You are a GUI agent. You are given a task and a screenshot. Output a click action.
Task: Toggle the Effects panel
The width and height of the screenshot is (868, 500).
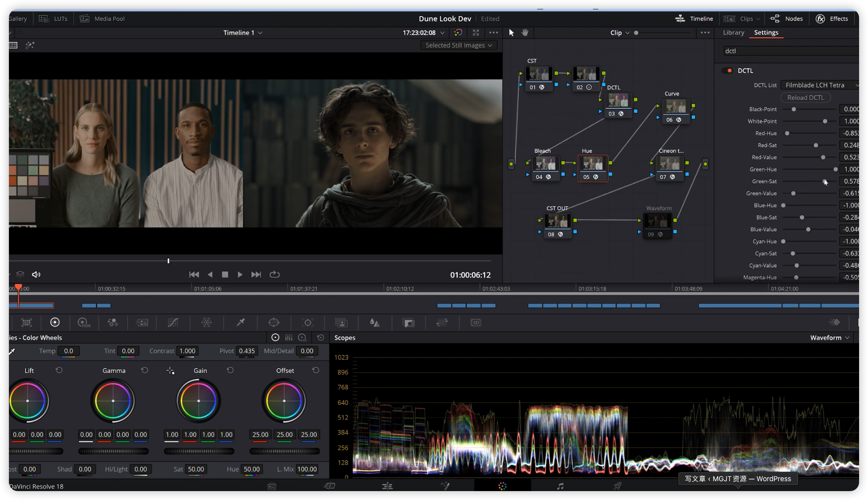(x=832, y=19)
